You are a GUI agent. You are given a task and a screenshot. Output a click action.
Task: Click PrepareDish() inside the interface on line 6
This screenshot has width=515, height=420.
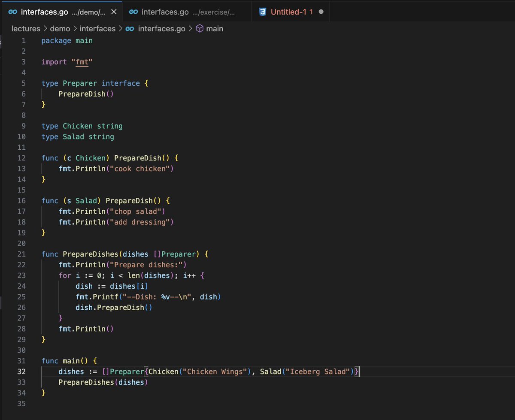86,94
